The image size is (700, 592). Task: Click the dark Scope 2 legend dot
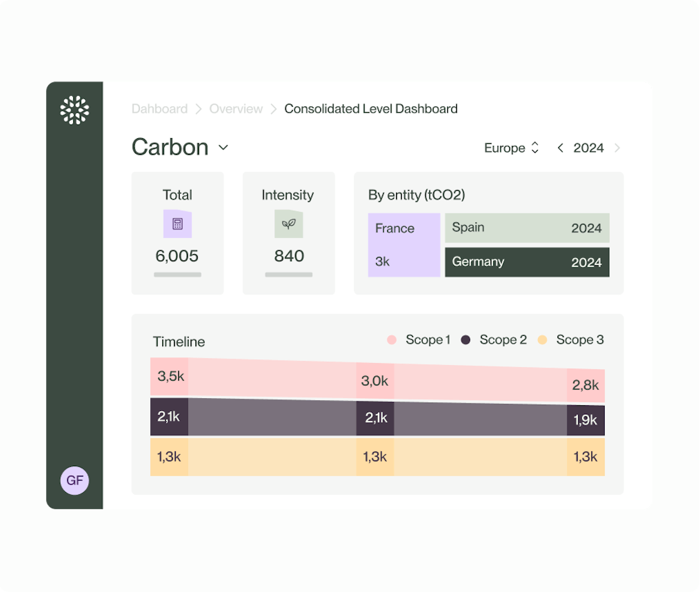coord(465,339)
